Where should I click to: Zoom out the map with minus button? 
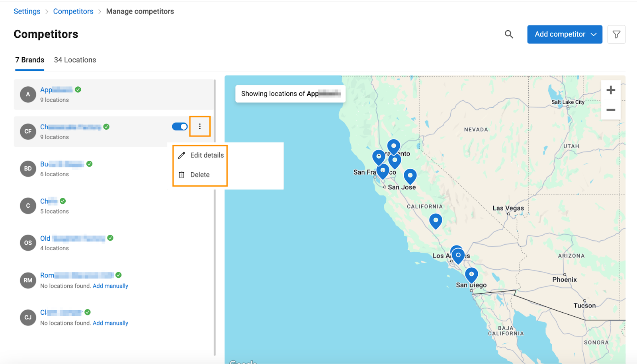[611, 110]
